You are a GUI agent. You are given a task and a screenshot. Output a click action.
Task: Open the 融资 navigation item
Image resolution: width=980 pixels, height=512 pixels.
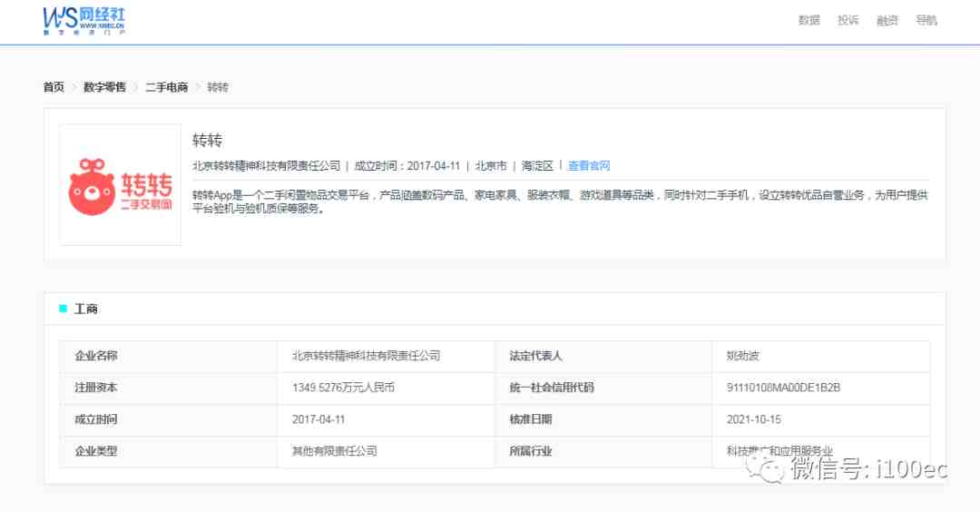(887, 21)
